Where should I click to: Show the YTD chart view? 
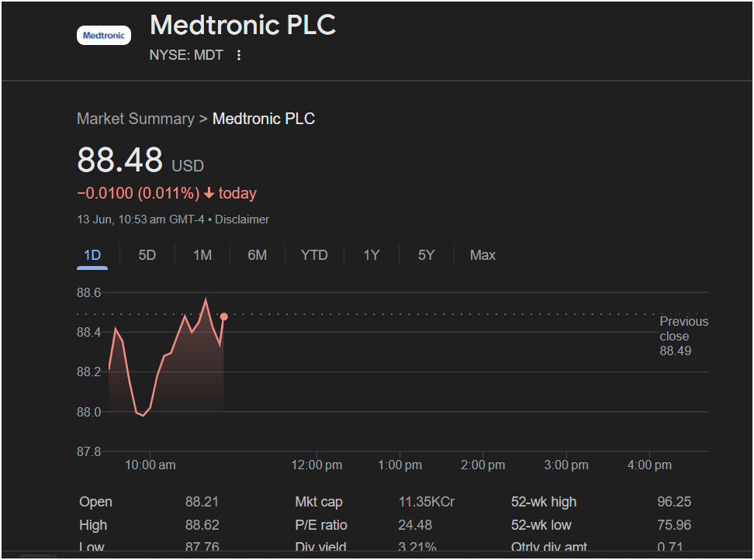click(314, 255)
